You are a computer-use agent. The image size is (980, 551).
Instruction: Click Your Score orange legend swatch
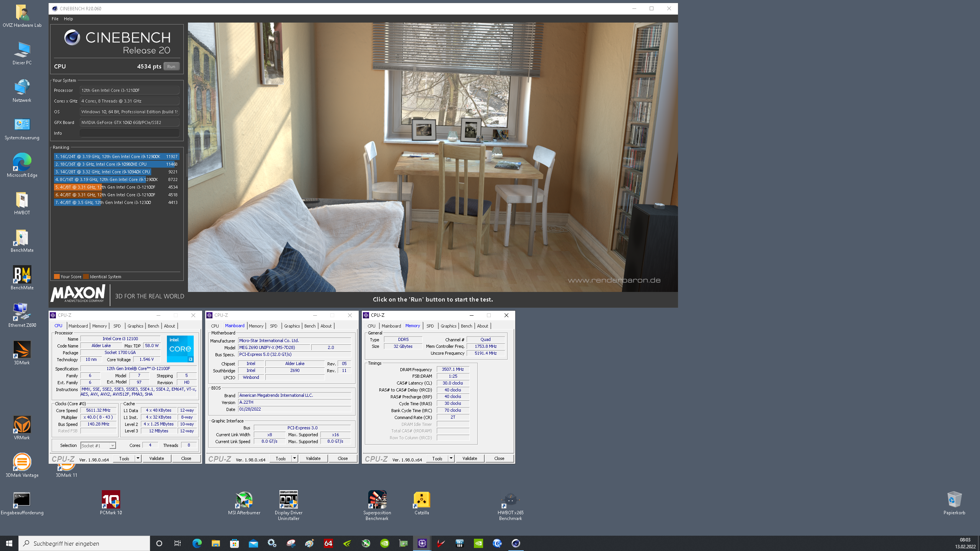(57, 277)
